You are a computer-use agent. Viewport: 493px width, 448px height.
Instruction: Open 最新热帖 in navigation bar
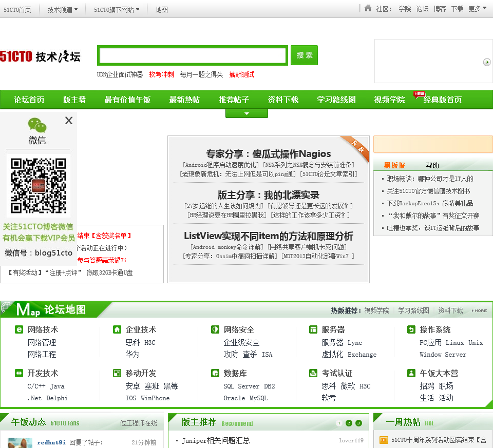(184, 100)
